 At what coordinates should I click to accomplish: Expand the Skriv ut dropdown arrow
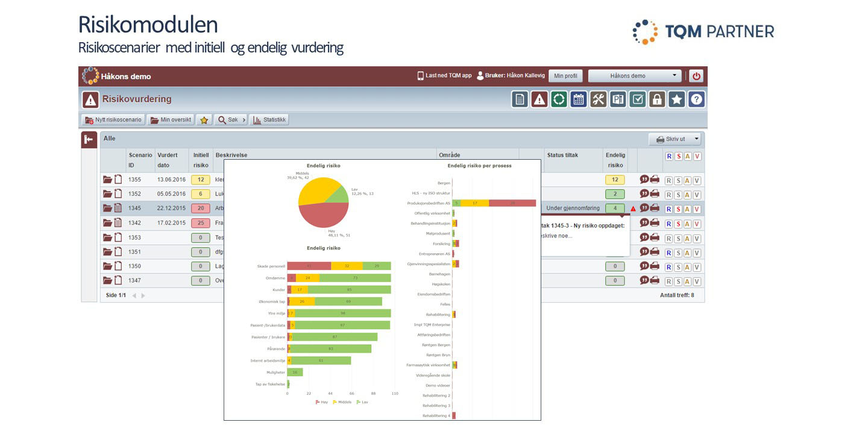point(697,139)
